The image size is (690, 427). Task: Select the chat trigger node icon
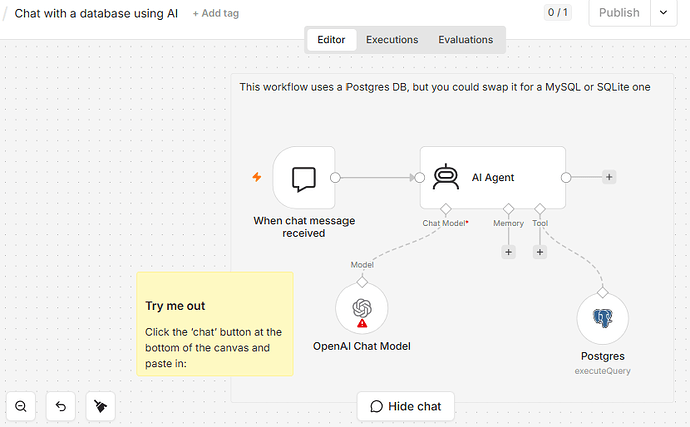304,178
